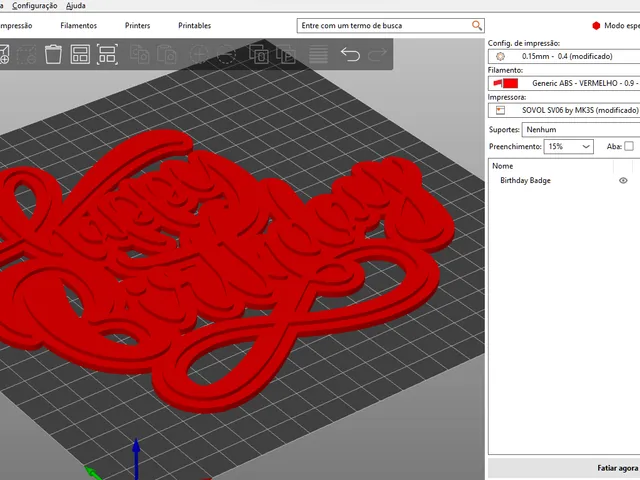Click the Modo especialista mode label
Image resolution: width=640 pixels, height=480 pixels.
tap(622, 25)
